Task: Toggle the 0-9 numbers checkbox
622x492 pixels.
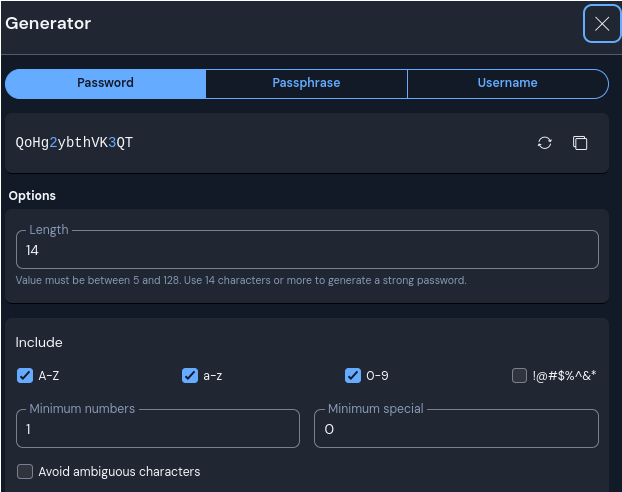Action: click(x=353, y=376)
